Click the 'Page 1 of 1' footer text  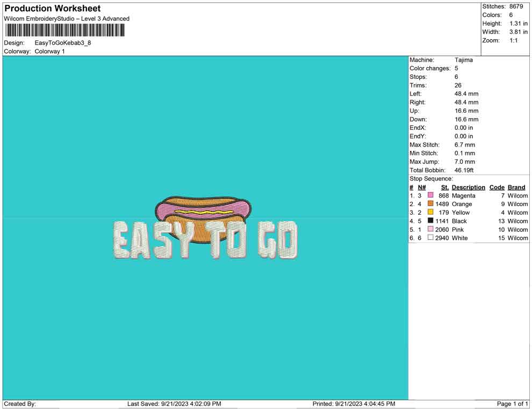point(512,404)
